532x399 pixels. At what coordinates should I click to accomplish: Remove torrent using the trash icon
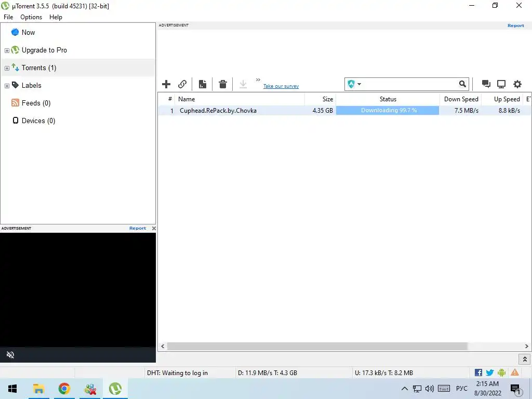point(222,84)
